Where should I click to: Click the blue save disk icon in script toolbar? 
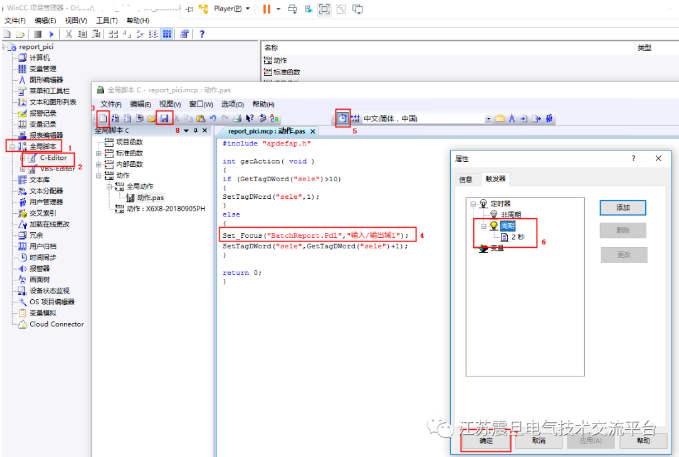[x=164, y=118]
